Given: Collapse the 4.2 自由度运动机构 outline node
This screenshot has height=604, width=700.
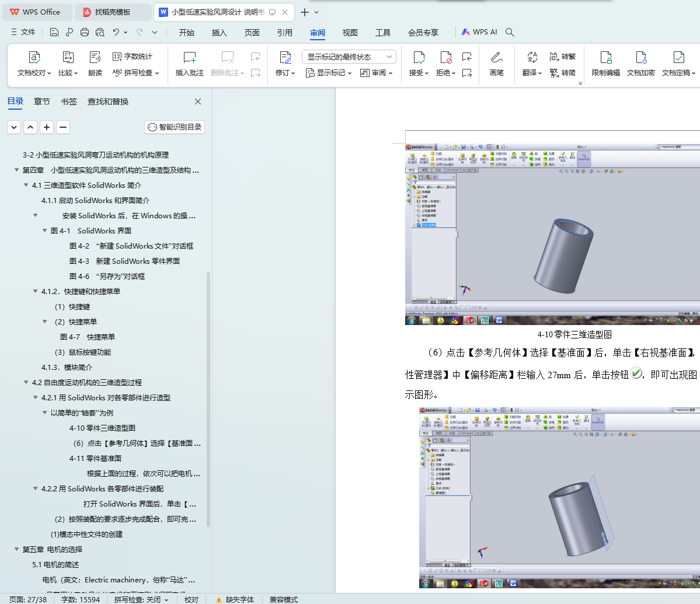Looking at the screenshot, I should click(26, 382).
